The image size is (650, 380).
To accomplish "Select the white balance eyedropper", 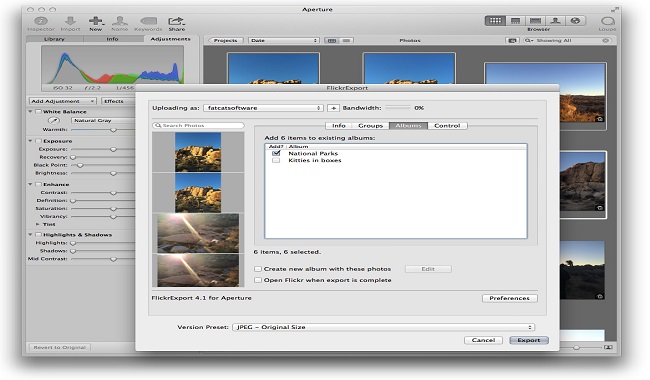I will click(x=54, y=121).
